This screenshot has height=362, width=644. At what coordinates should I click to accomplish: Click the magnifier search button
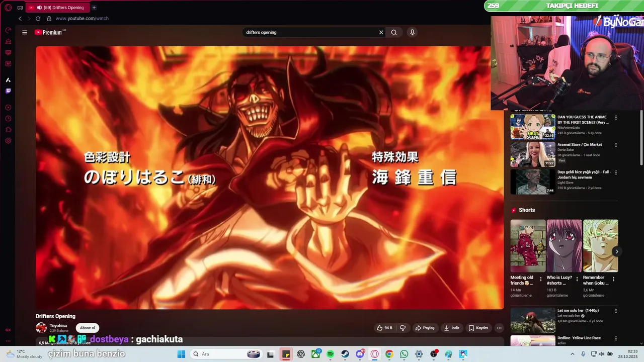click(394, 32)
